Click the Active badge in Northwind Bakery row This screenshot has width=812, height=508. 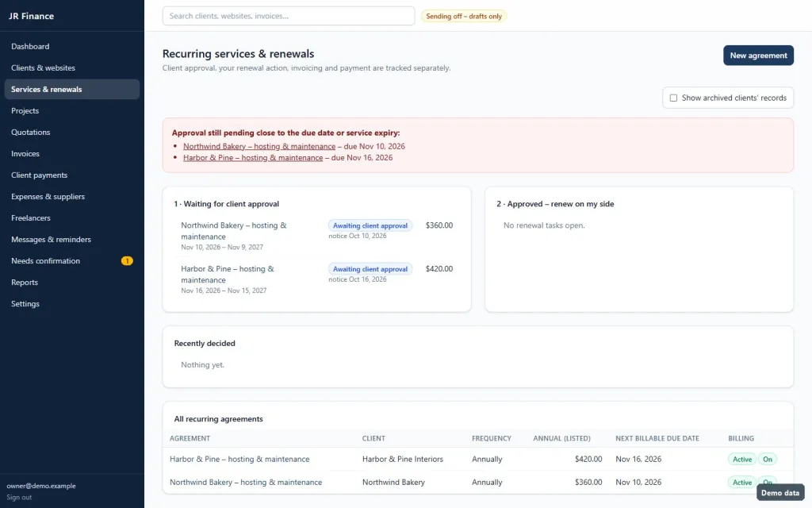[742, 482]
